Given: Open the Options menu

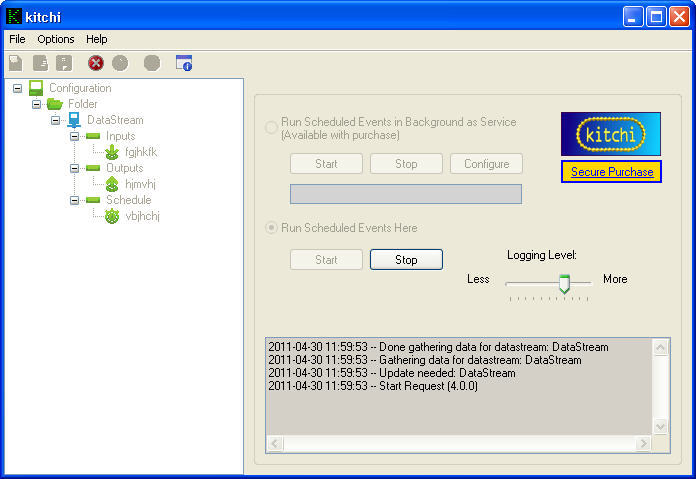Looking at the screenshot, I should click(x=55, y=39).
